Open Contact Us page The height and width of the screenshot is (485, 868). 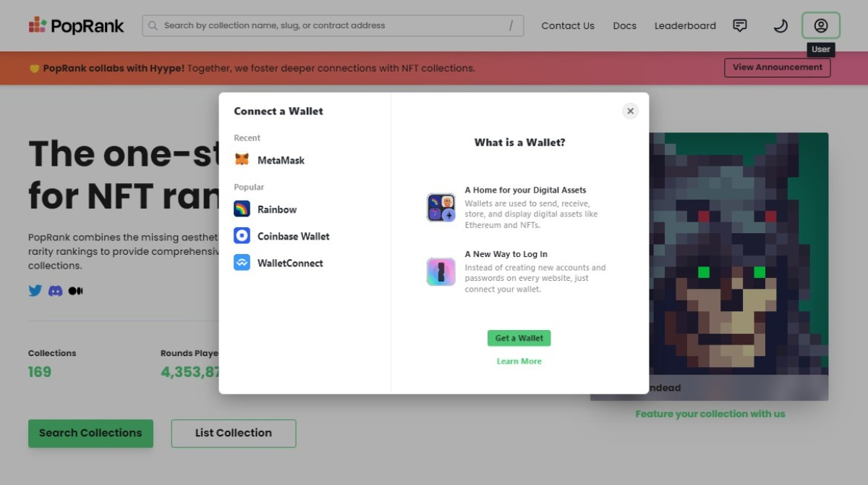coord(568,25)
